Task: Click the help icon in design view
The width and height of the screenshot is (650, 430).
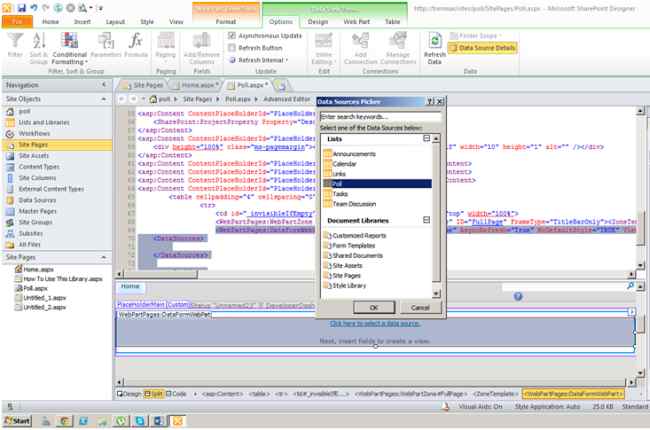Action: coord(518,296)
